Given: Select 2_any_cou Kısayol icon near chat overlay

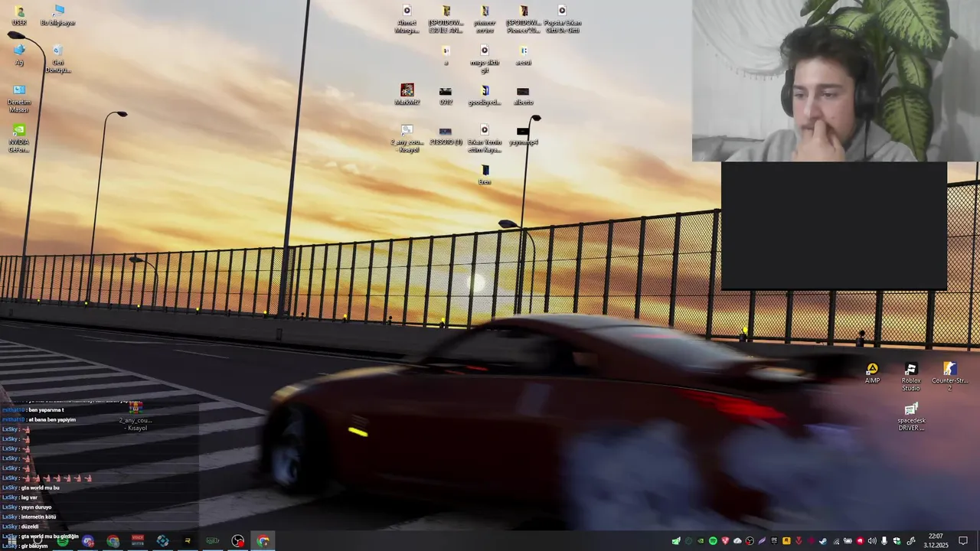Looking at the screenshot, I should pos(137,416).
